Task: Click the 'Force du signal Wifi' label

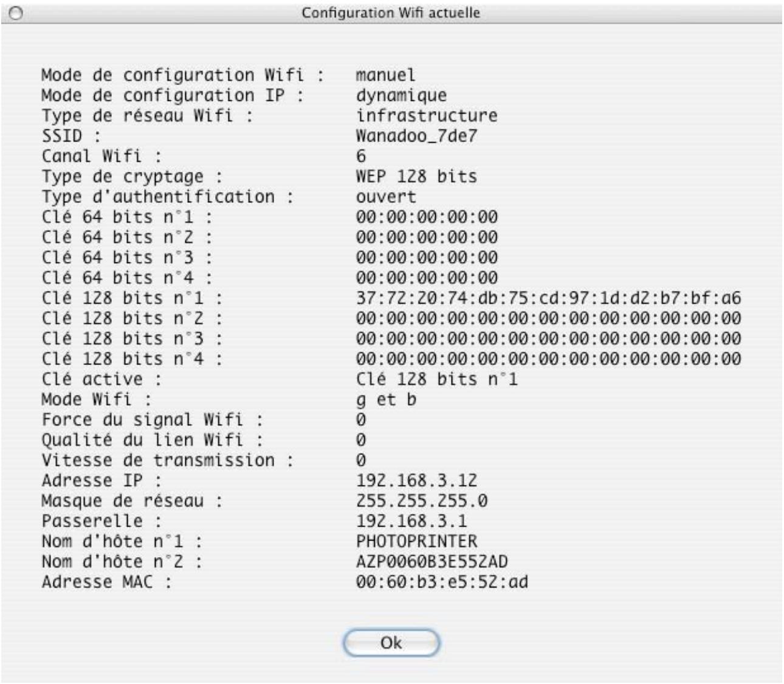Action: 152,419
